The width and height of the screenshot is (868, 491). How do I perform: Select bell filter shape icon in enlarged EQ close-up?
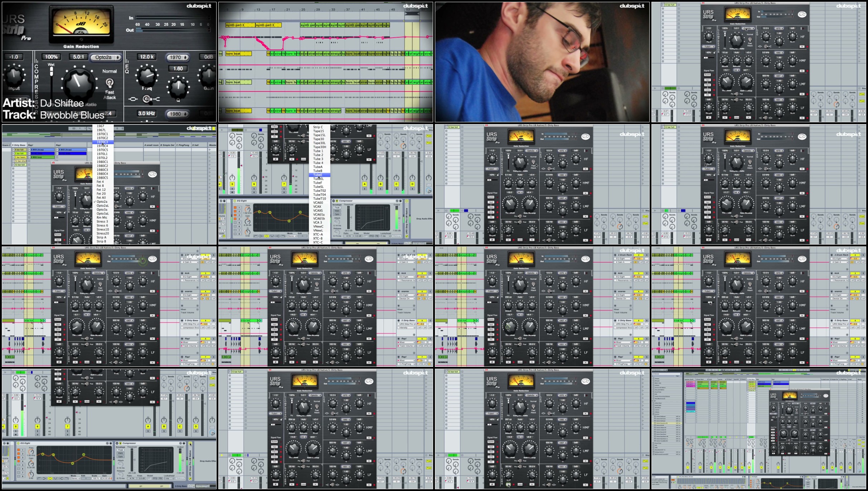tap(133, 99)
